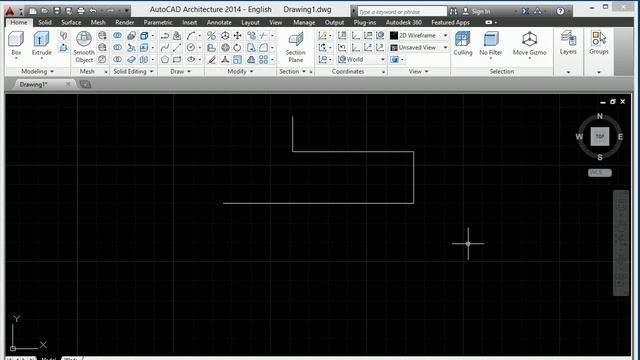The height and width of the screenshot is (360, 640).
Task: Click the No Filter selection icon
Action: (x=491, y=43)
